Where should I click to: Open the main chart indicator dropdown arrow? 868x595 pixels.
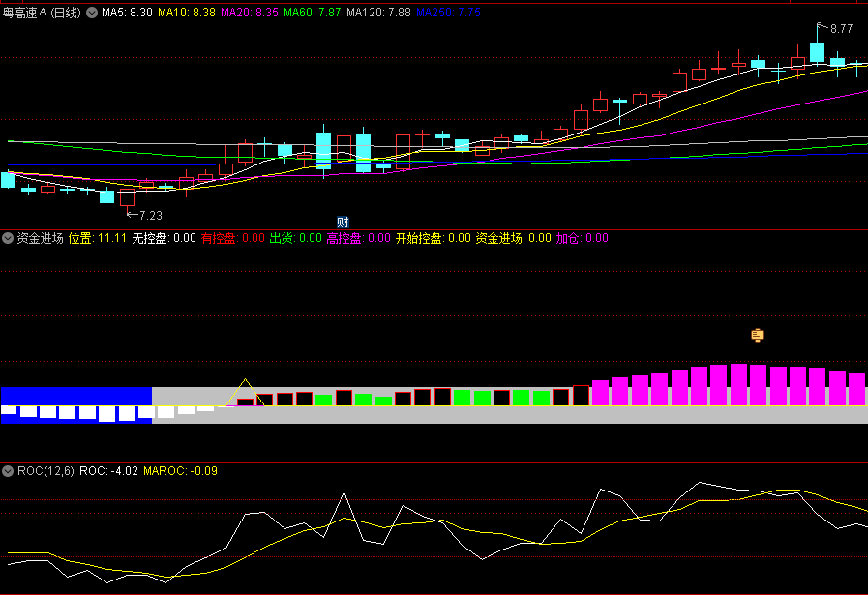coord(92,13)
